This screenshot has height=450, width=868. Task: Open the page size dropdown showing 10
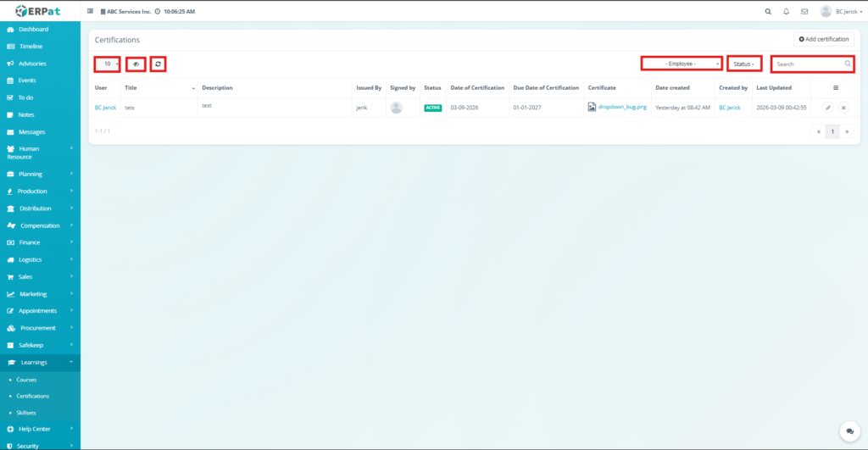107,64
